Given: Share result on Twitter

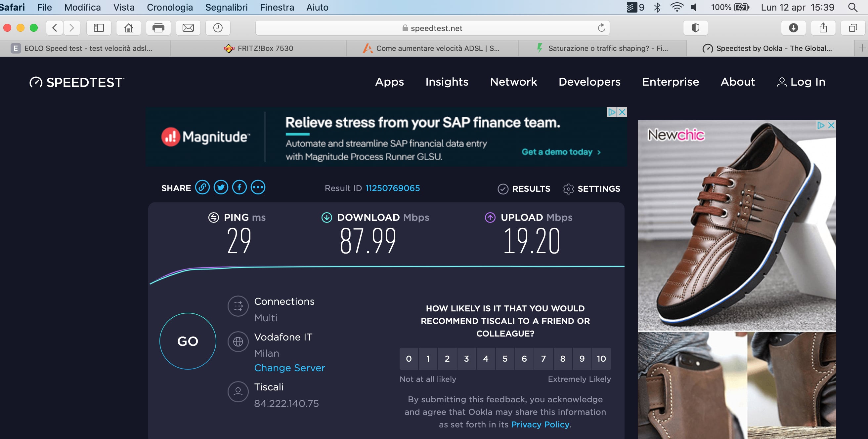Looking at the screenshot, I should click(x=221, y=187).
